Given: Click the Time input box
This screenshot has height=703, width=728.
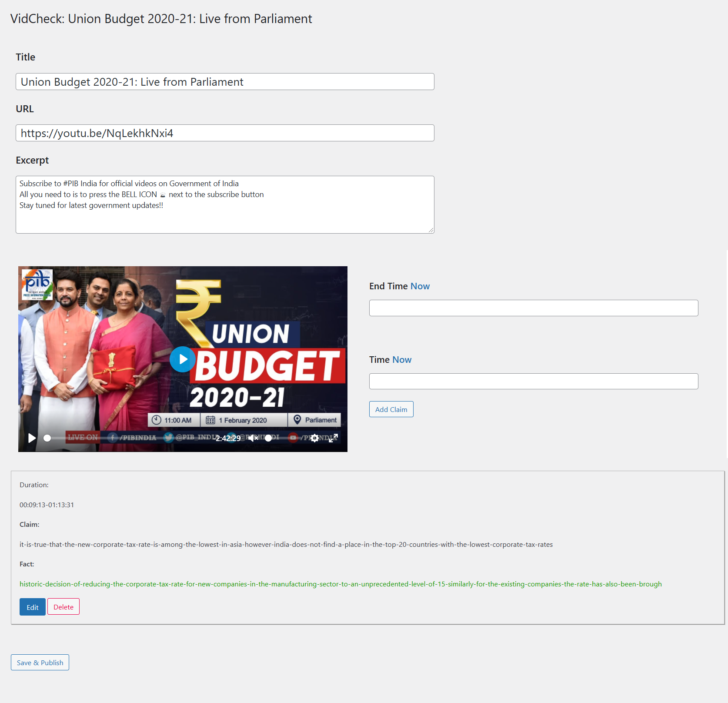Looking at the screenshot, I should (534, 382).
